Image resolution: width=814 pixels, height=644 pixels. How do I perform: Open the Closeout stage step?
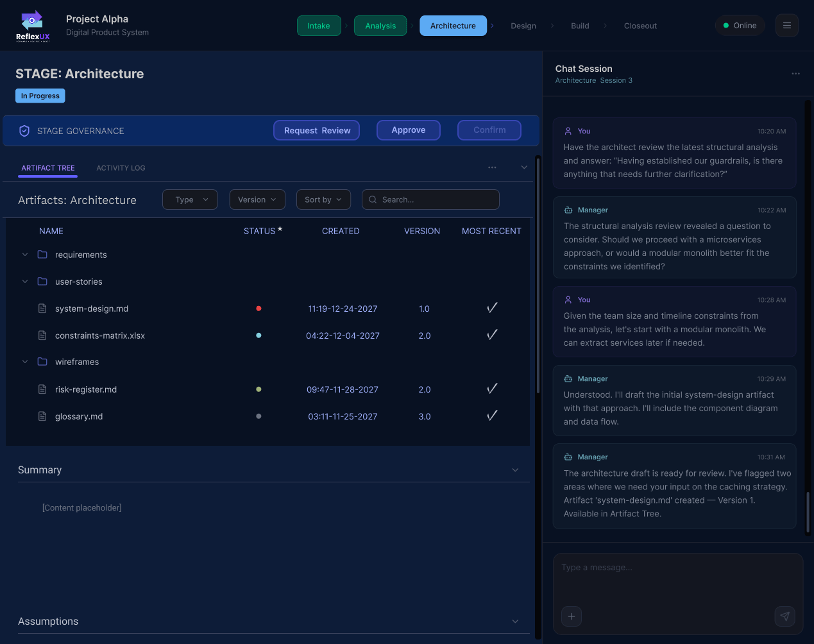[x=640, y=26]
